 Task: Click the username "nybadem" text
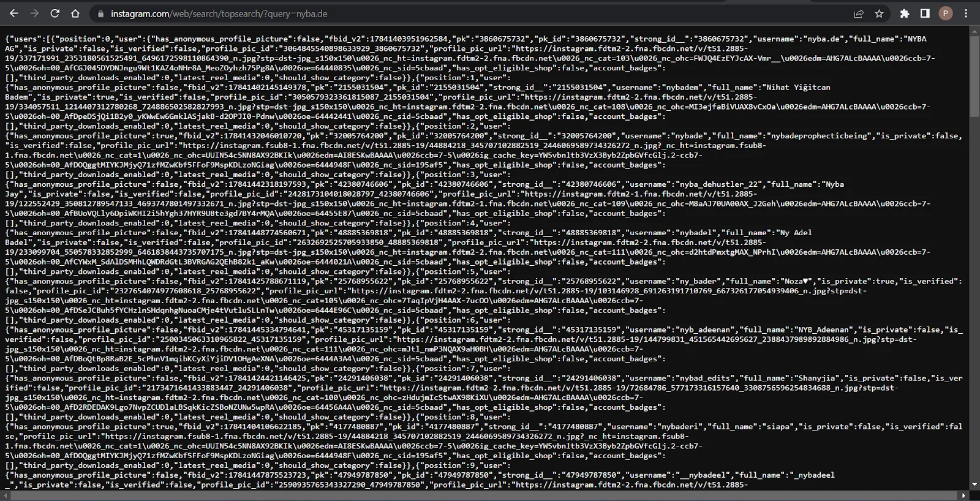tap(680, 87)
